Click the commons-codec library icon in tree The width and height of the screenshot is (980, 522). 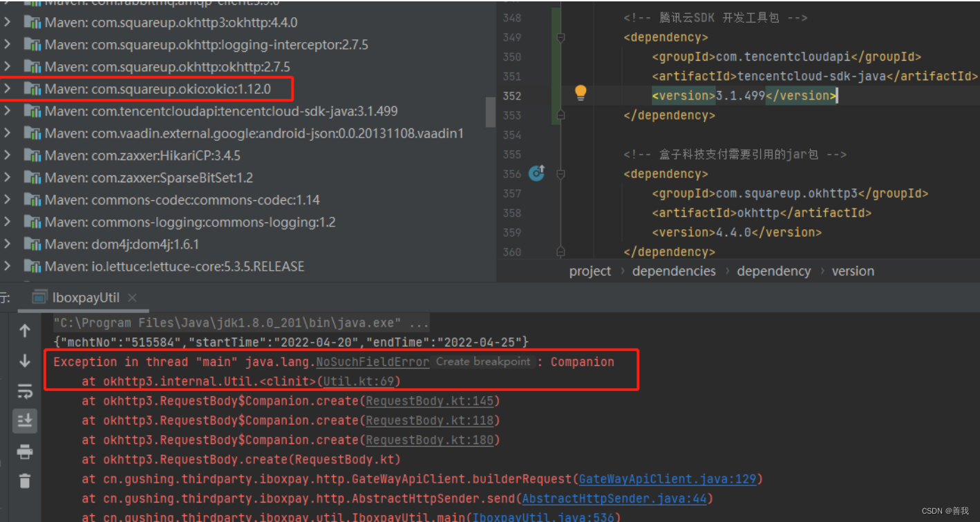32,200
